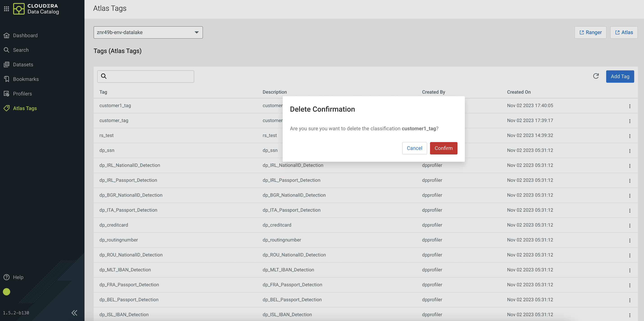This screenshot has width=644, height=321.
Task: Click the tag search input field
Action: pos(150,76)
